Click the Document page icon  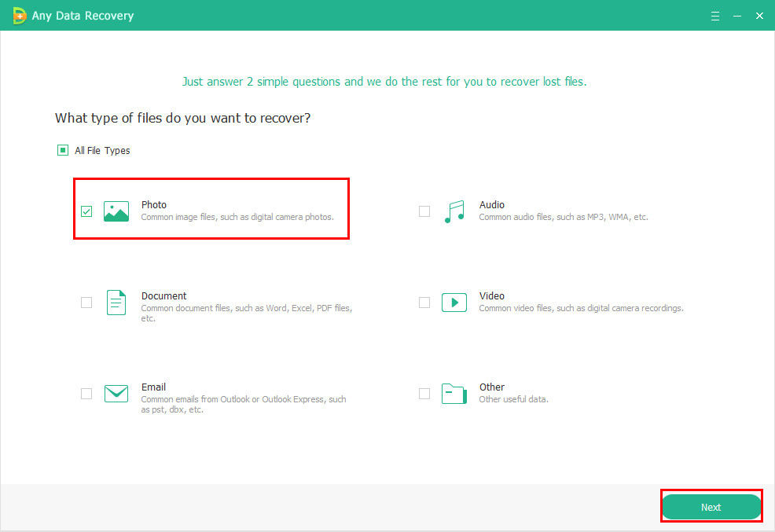tap(116, 303)
